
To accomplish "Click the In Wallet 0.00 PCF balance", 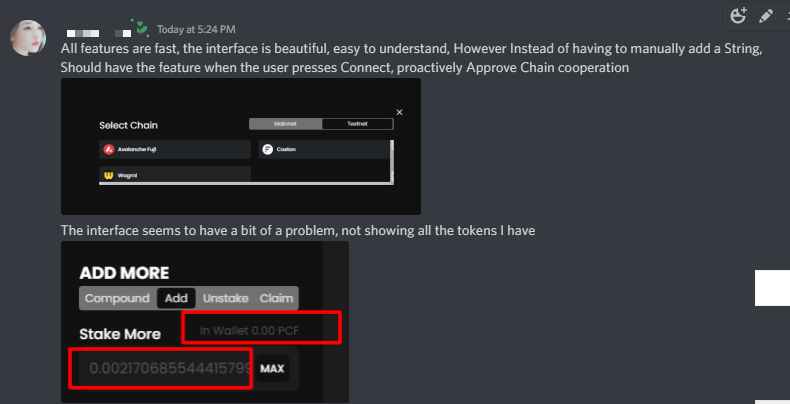I will (249, 330).
